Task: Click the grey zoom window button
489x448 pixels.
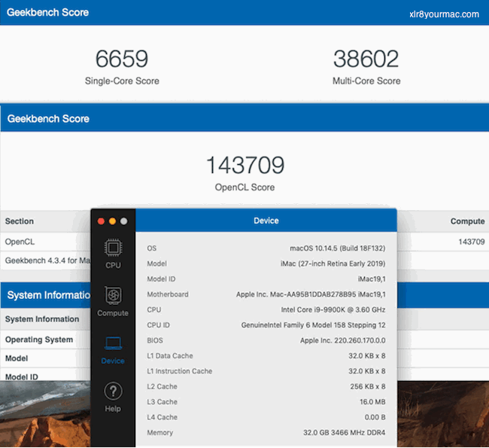Action: point(124,221)
